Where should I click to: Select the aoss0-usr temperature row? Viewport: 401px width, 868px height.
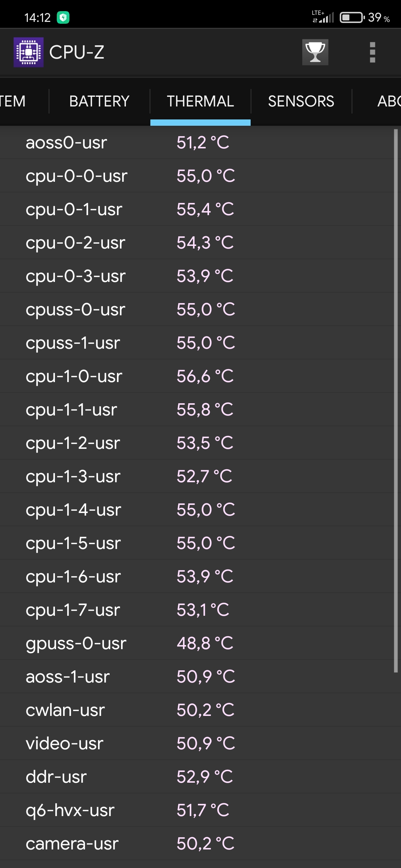click(x=197, y=142)
